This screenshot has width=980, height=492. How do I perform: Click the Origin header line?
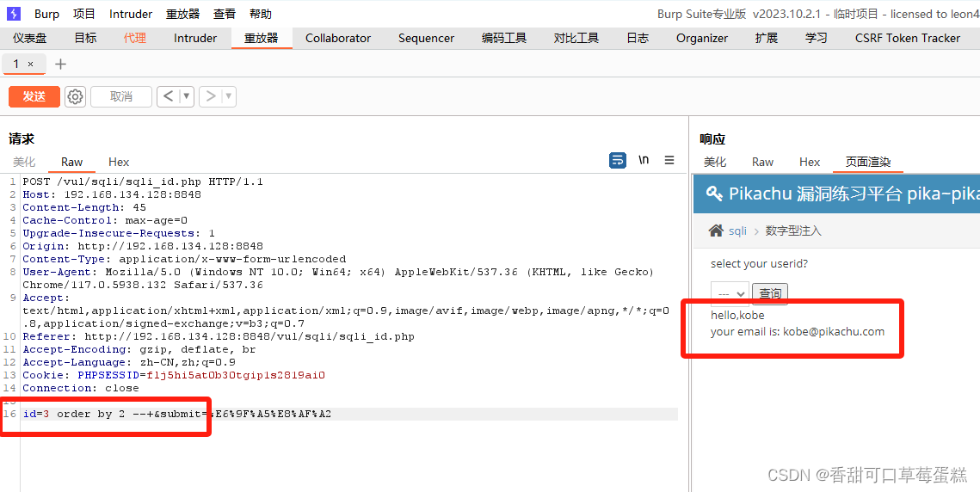143,246
